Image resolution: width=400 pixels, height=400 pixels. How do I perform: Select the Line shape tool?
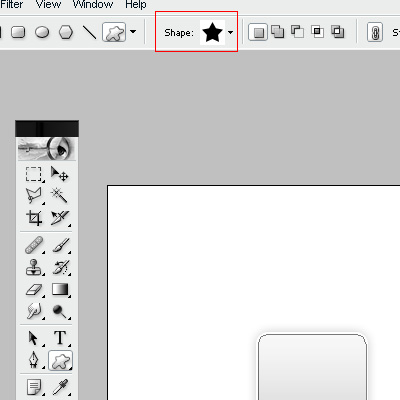[89, 32]
